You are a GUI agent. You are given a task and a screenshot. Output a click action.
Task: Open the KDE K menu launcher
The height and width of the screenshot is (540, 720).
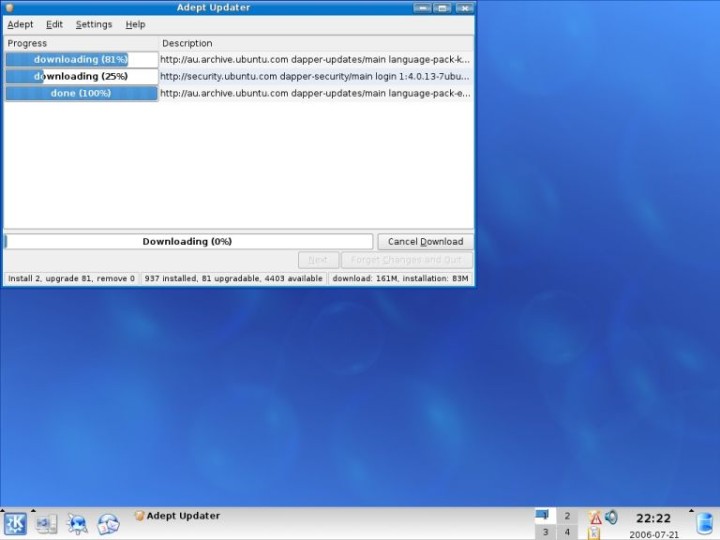15,523
